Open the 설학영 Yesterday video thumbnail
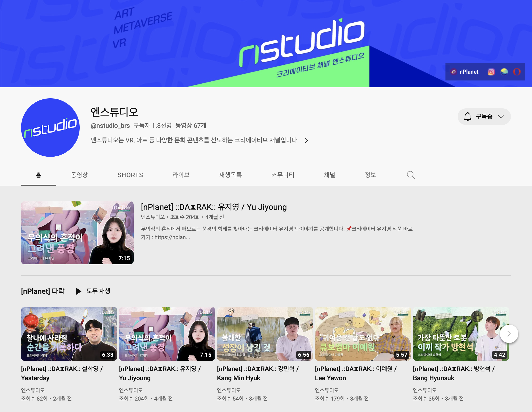532x412 pixels. [x=69, y=334]
